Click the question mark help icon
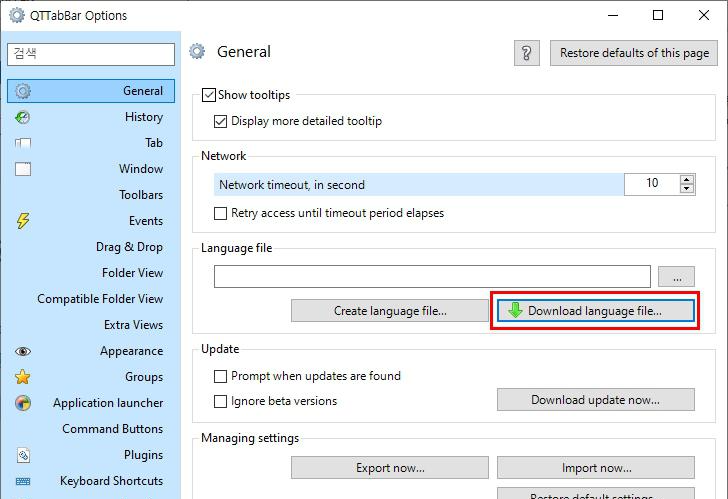The width and height of the screenshot is (728, 499). 526,53
